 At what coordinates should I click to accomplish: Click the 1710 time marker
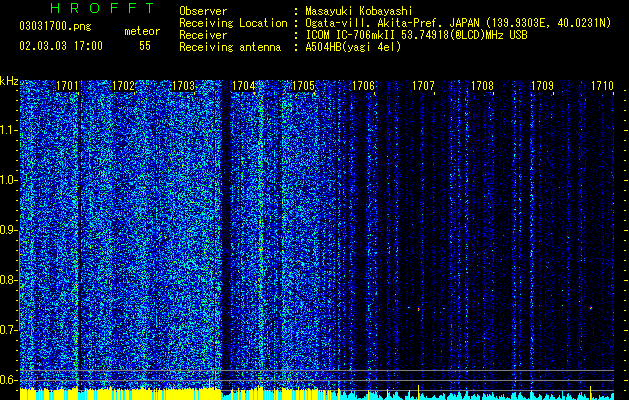602,86
